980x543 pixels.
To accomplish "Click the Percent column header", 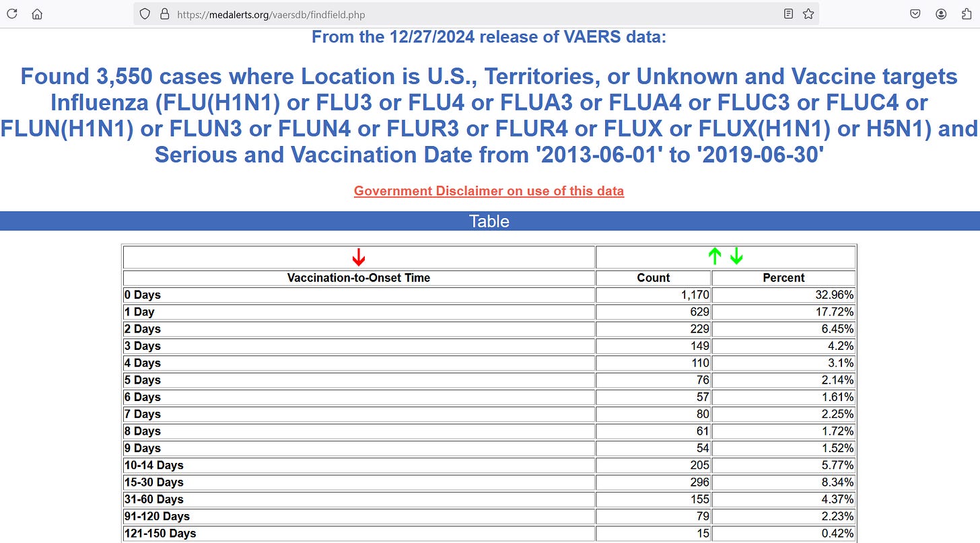I will click(783, 278).
